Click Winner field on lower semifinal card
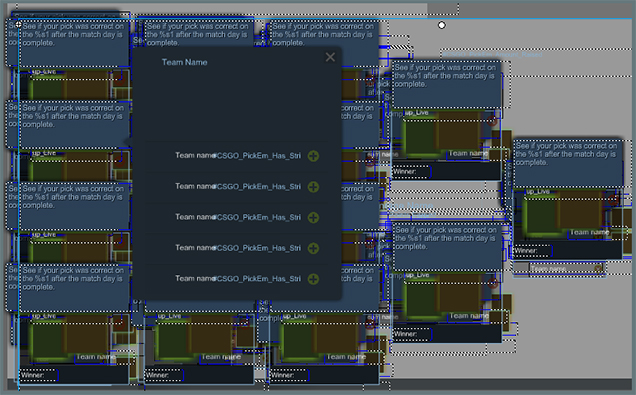Viewport: 636px width, 395px height. pos(411,334)
